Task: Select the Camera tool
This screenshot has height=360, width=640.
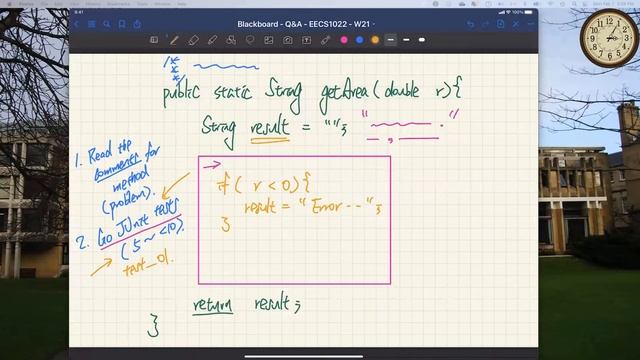Action: [288, 40]
